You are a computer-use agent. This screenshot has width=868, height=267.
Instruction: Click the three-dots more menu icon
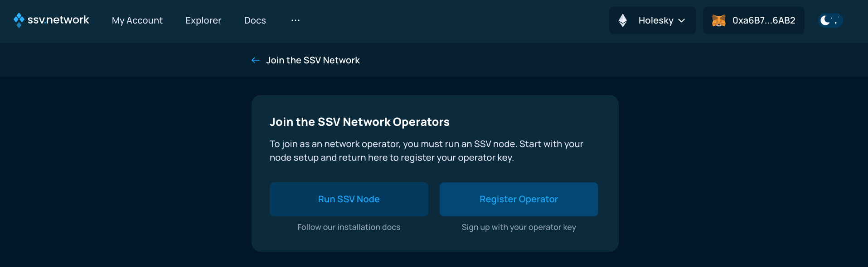coord(296,20)
